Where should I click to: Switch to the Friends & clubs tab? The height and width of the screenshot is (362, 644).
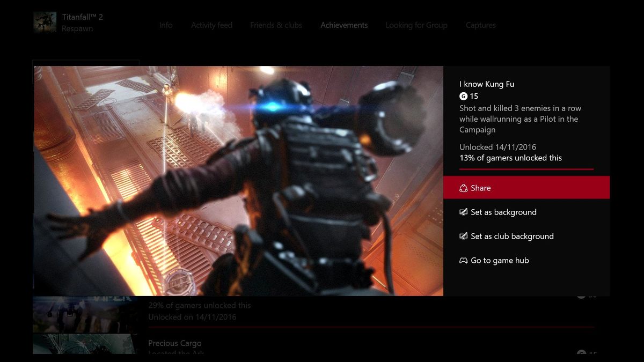pyautogui.click(x=276, y=25)
